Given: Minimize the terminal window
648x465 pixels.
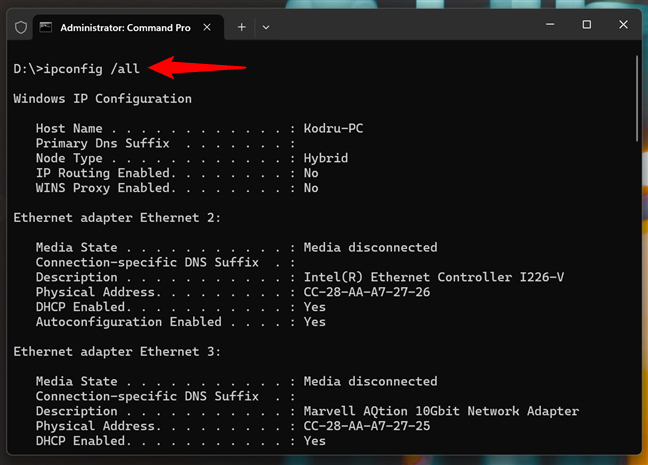Looking at the screenshot, I should pos(541,25).
